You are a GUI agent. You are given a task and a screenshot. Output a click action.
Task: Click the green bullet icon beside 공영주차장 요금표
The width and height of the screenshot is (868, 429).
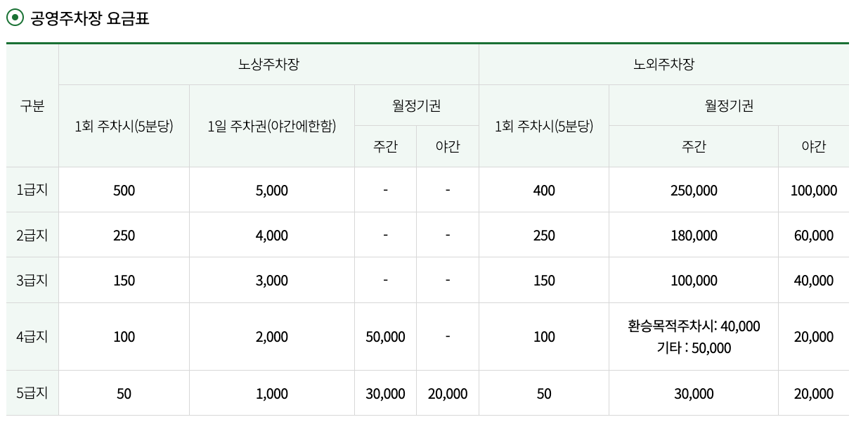pos(15,18)
